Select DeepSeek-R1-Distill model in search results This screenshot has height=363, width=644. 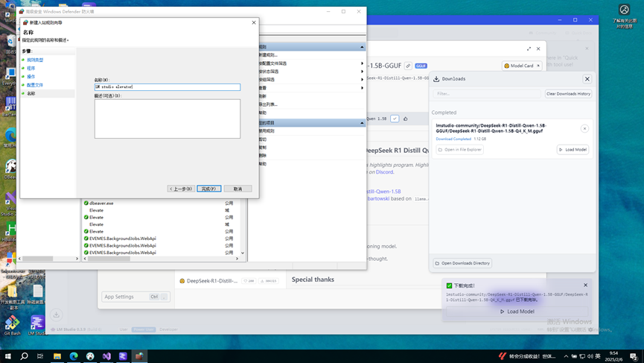coord(230,281)
